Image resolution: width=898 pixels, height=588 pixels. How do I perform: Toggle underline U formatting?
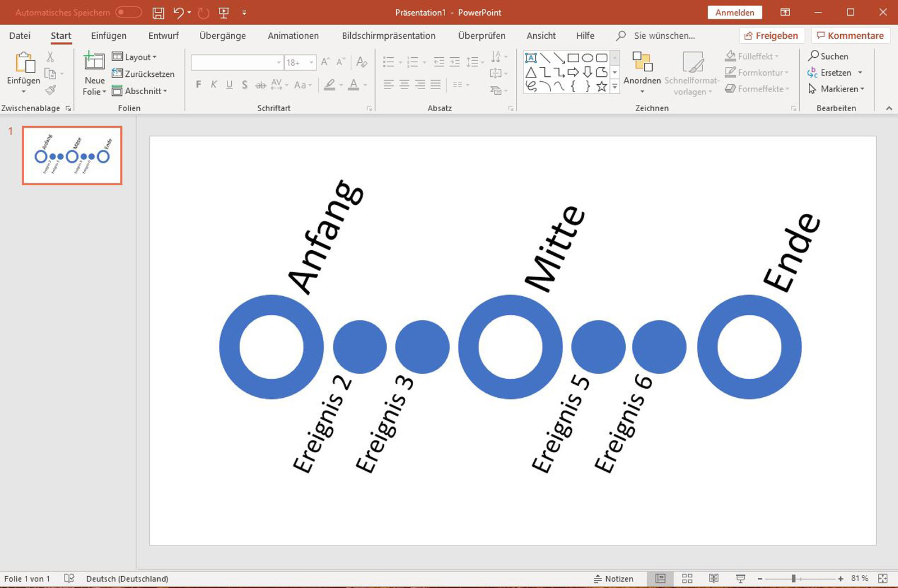point(229,85)
